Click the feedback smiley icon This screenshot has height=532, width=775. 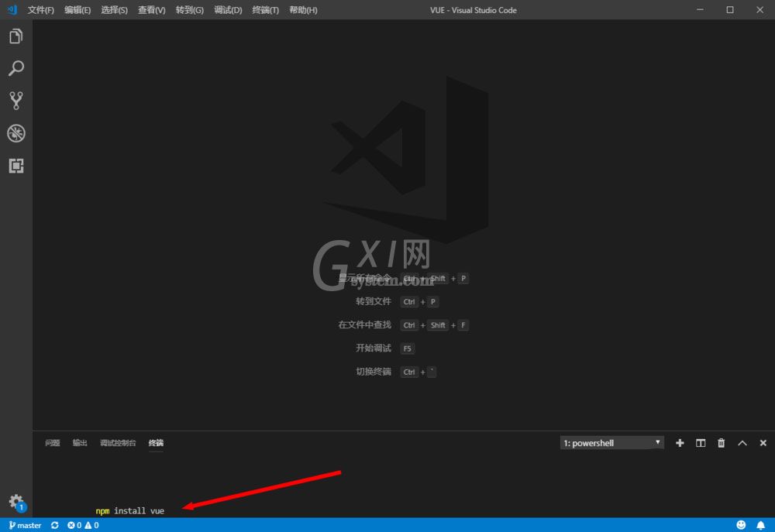click(x=740, y=525)
